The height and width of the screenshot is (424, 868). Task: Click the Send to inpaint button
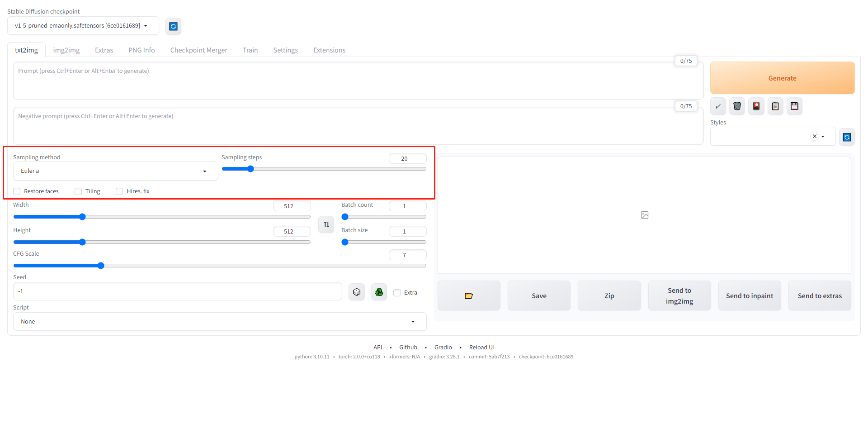[750, 296]
